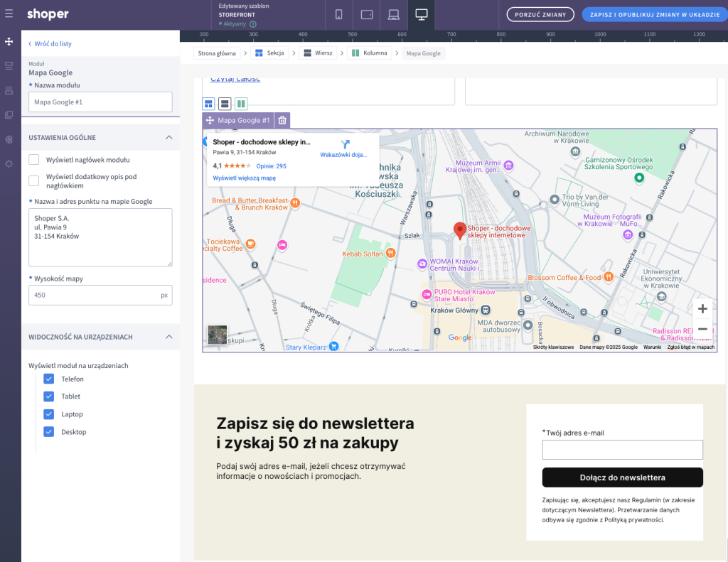
Task: Click the red Shoper map pin
Action: point(460,231)
